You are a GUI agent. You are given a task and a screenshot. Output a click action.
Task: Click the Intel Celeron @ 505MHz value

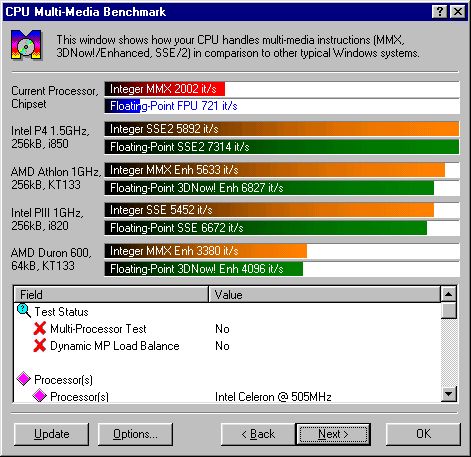click(273, 397)
